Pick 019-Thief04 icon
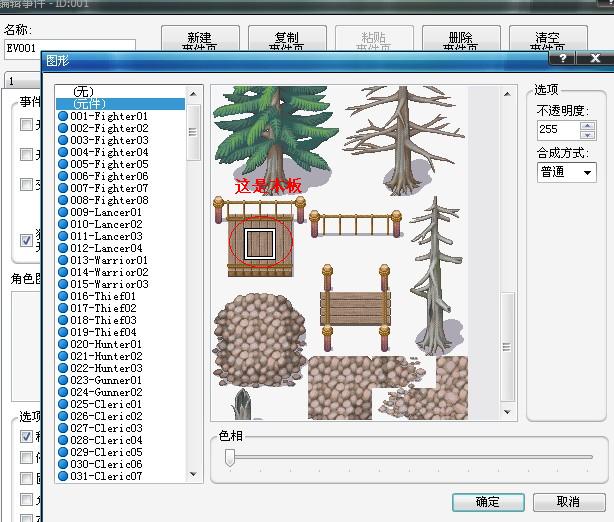 pyautogui.click(x=63, y=332)
